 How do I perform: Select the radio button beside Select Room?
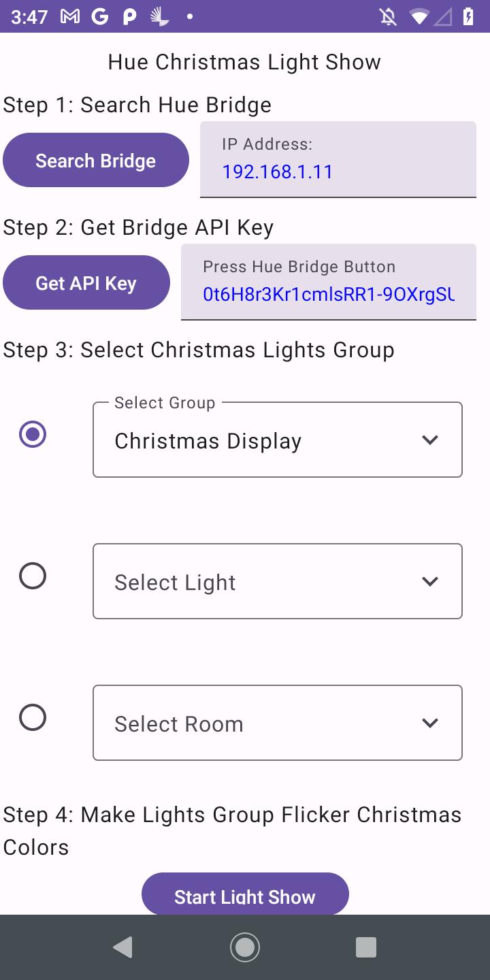33,717
